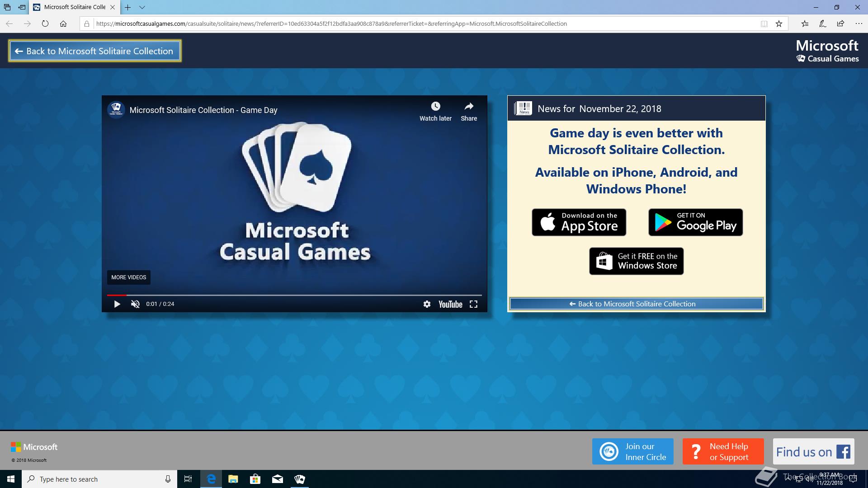Click Cortana microphone icon

pyautogui.click(x=168, y=479)
